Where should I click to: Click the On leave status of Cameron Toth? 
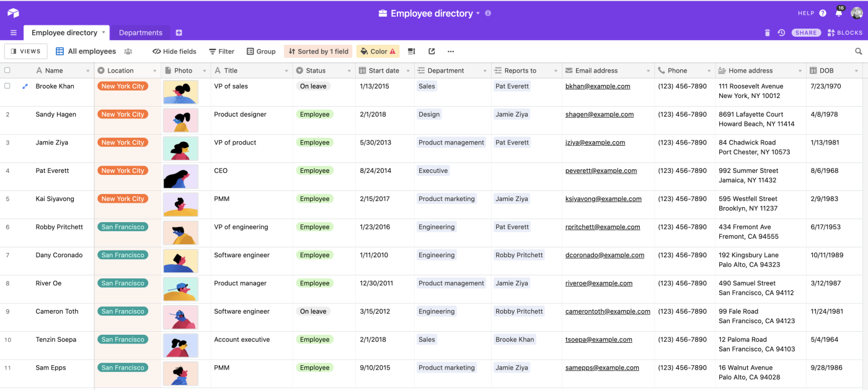[313, 311]
